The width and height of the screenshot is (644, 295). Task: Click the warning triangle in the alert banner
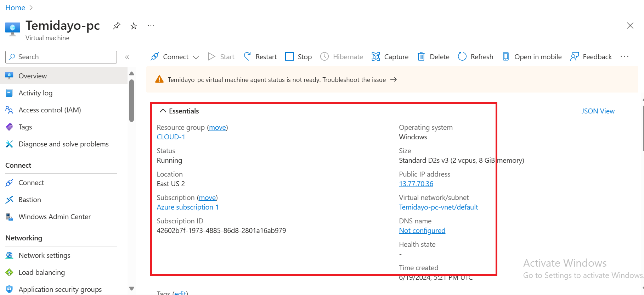(x=159, y=79)
